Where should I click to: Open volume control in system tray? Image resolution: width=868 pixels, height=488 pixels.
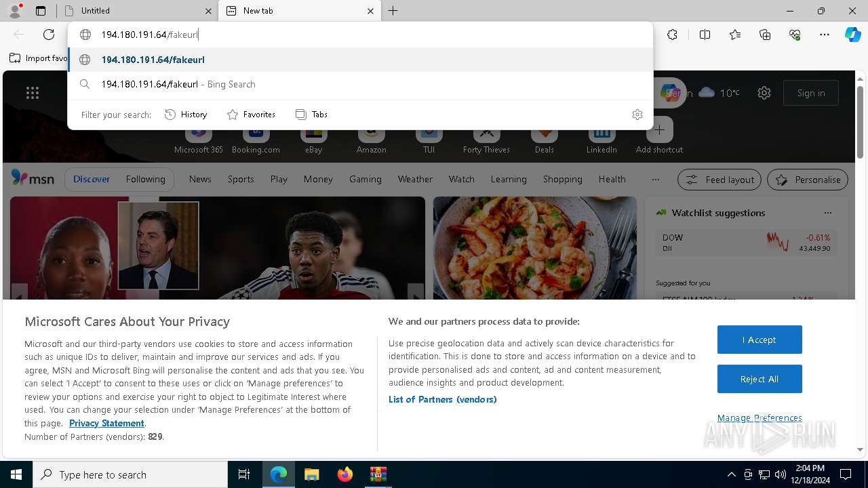(x=781, y=474)
